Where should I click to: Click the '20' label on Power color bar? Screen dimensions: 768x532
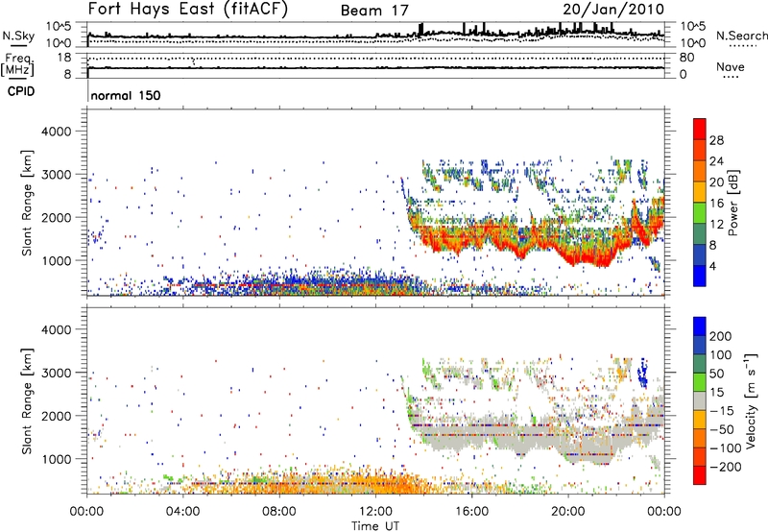click(716, 182)
